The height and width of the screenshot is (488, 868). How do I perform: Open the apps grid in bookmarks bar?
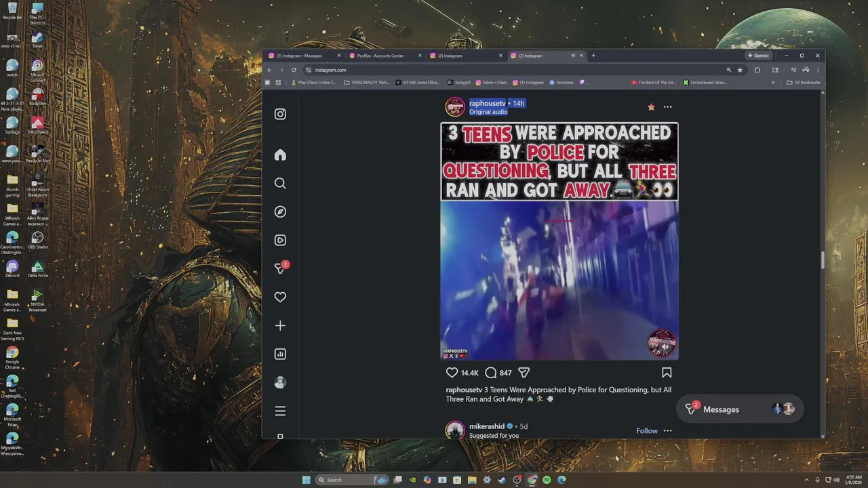click(x=278, y=83)
